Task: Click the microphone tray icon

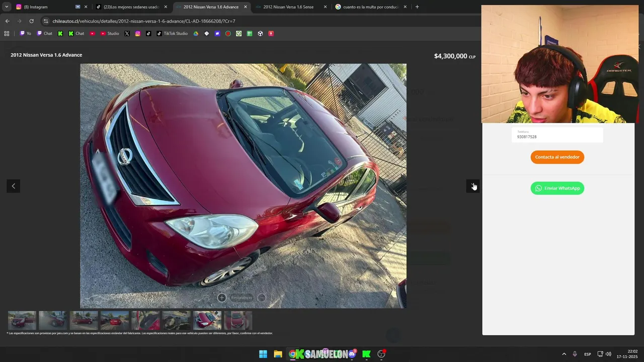Action: 575,354
